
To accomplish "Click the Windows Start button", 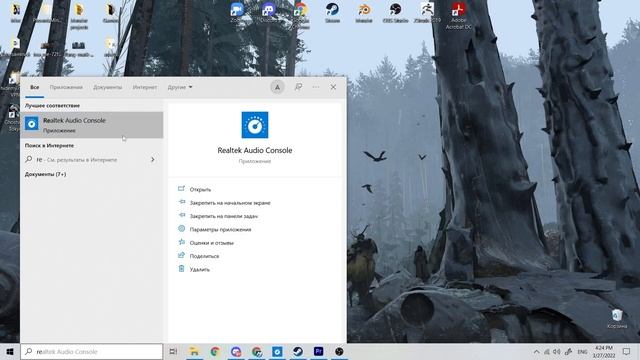I will pos(10,351).
